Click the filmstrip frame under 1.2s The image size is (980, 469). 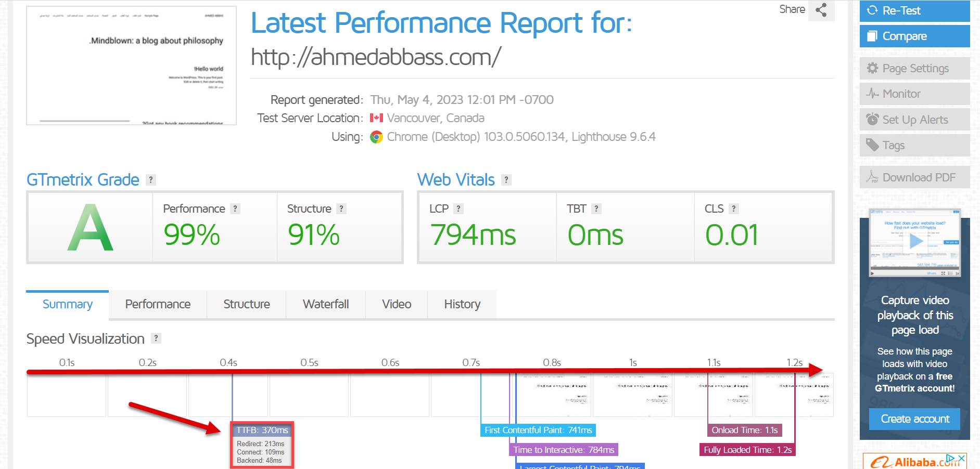[794, 395]
